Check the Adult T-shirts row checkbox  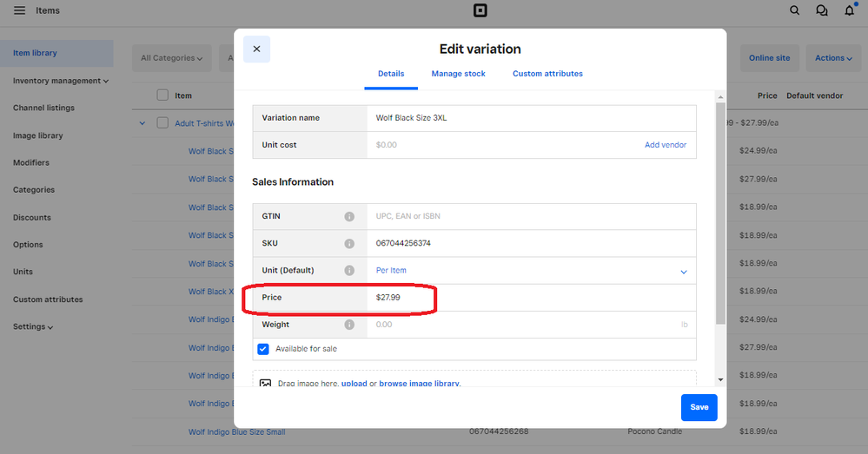coord(162,123)
